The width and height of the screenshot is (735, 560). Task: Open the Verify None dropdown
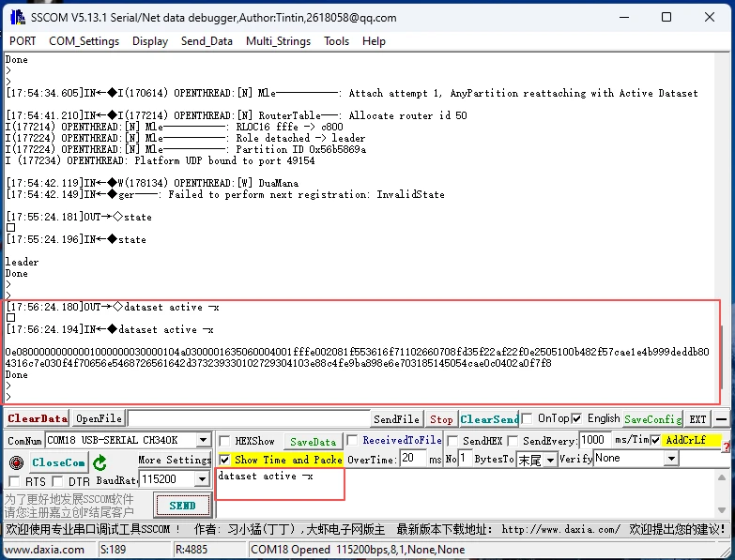(670, 459)
